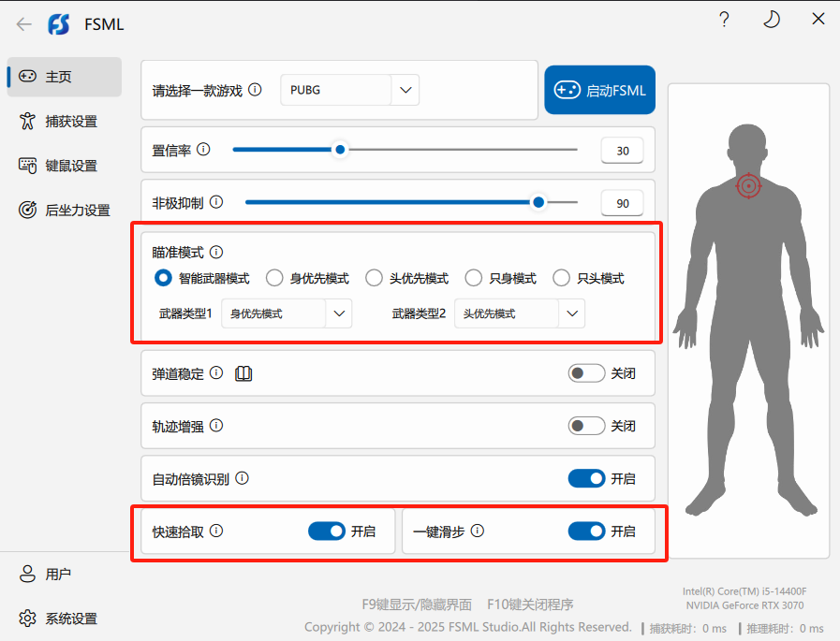Turn off the 快速拾取 toggle

point(327,532)
